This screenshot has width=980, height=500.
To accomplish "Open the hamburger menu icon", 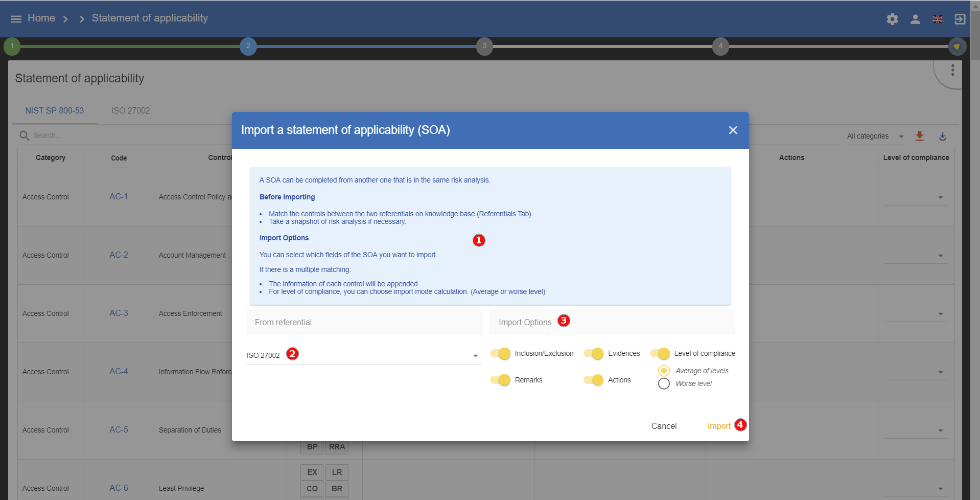I will [x=16, y=19].
